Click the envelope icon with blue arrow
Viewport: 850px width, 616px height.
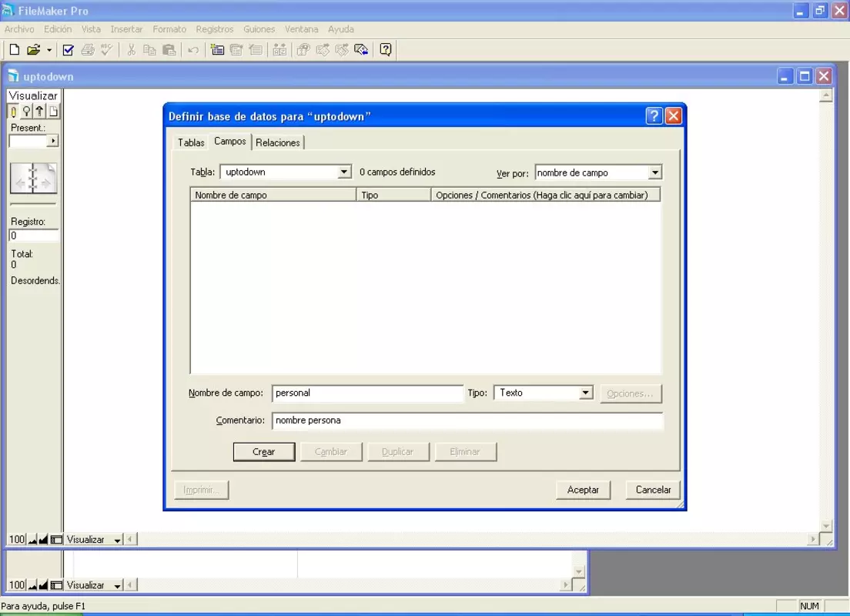pyautogui.click(x=361, y=50)
